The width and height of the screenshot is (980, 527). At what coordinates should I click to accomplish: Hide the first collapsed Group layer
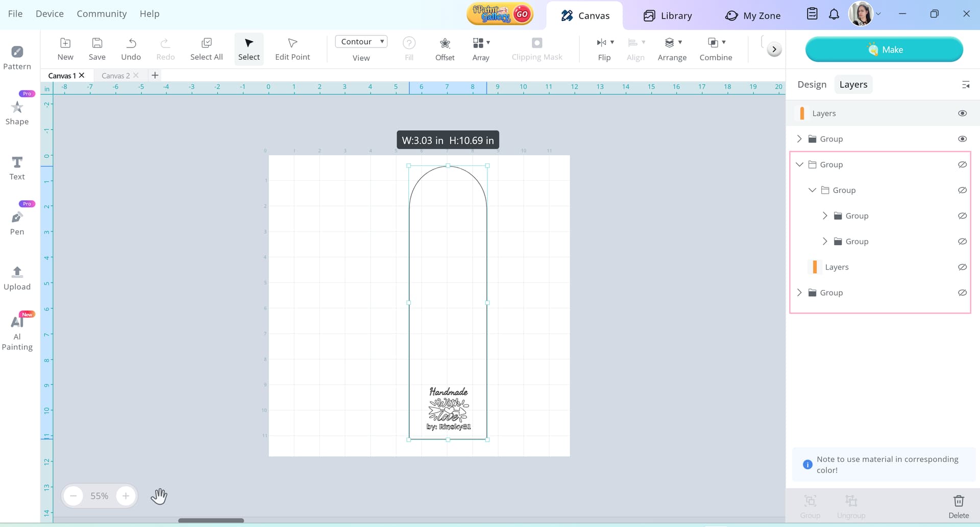[962, 139]
